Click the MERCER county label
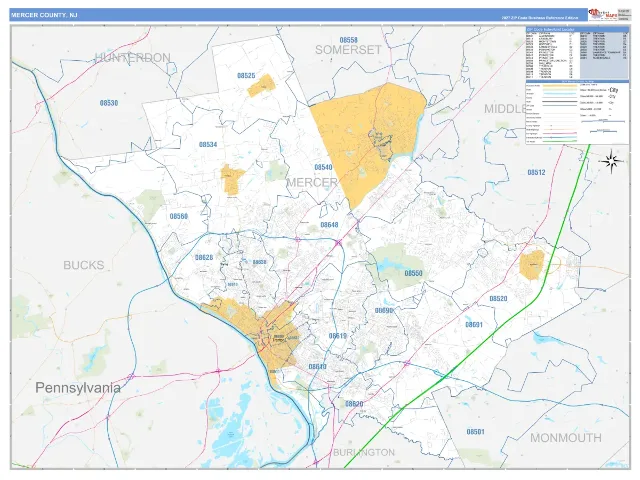The height and width of the screenshot is (480, 640). click(312, 182)
